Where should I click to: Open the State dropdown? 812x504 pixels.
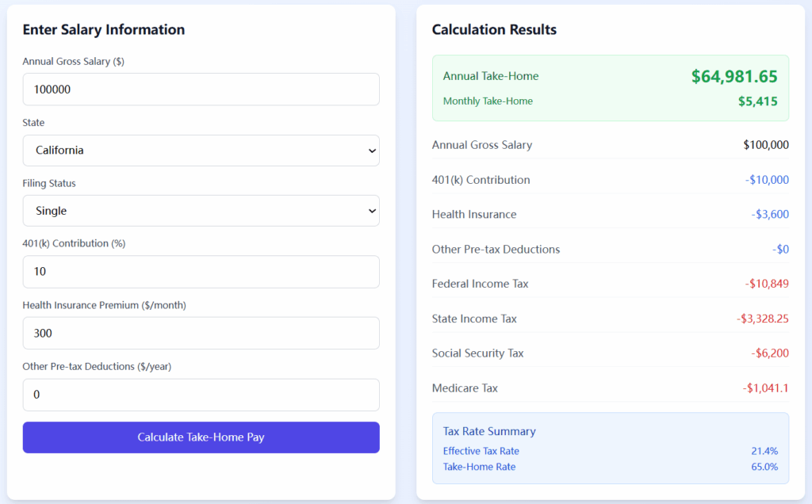tap(201, 151)
